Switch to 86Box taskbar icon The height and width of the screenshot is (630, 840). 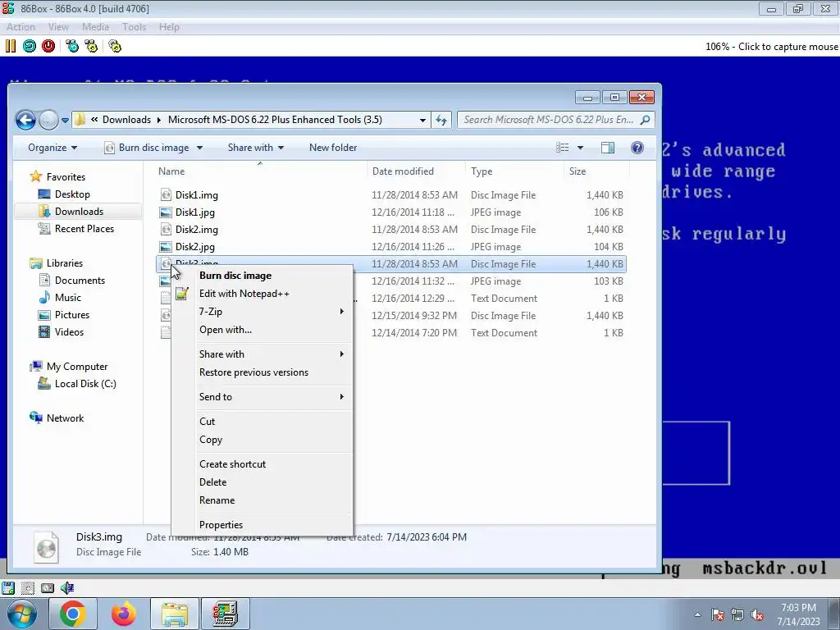225,614
